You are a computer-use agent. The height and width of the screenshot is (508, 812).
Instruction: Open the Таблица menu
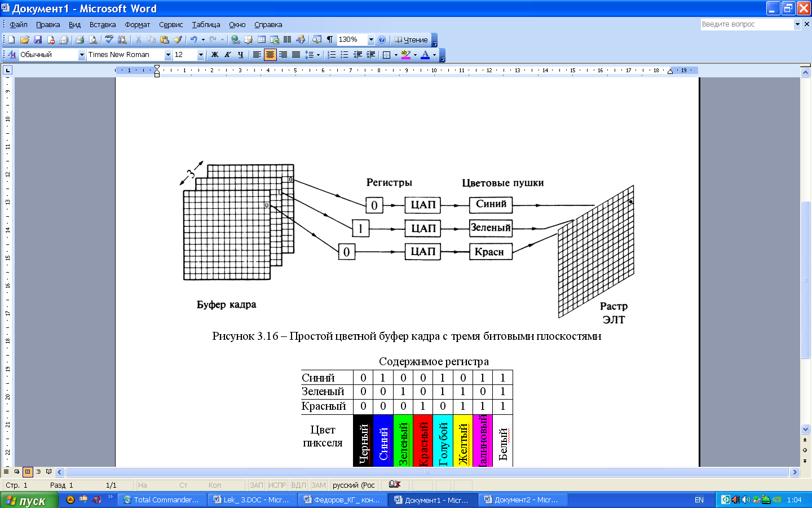206,24
